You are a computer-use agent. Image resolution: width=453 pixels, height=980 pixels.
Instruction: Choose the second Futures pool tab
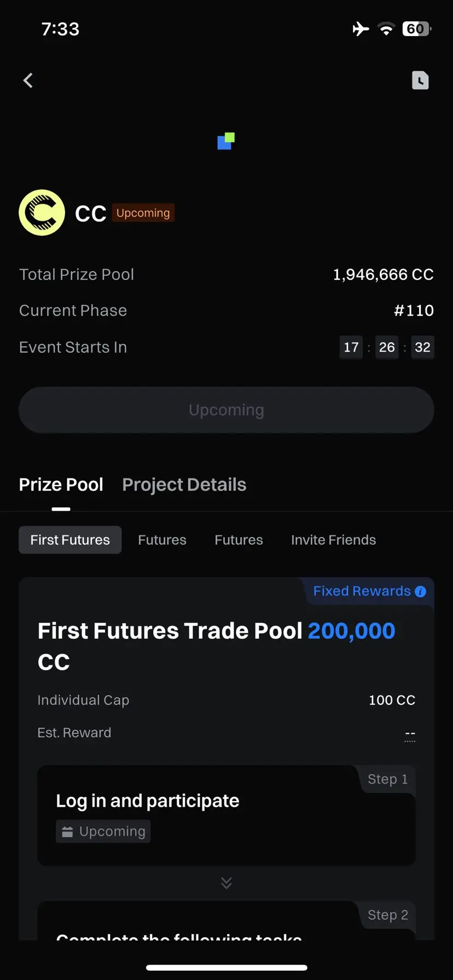coord(239,540)
